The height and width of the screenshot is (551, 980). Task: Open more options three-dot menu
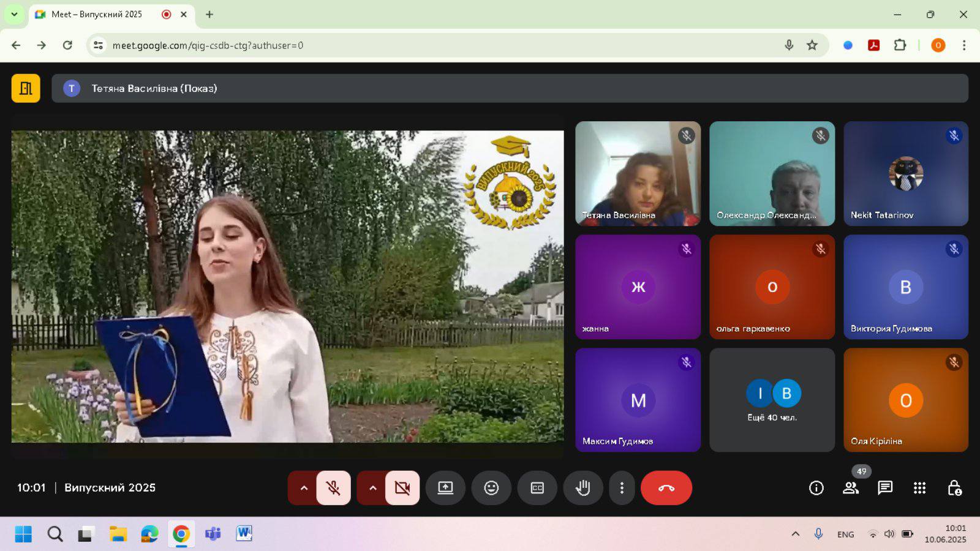coord(622,488)
